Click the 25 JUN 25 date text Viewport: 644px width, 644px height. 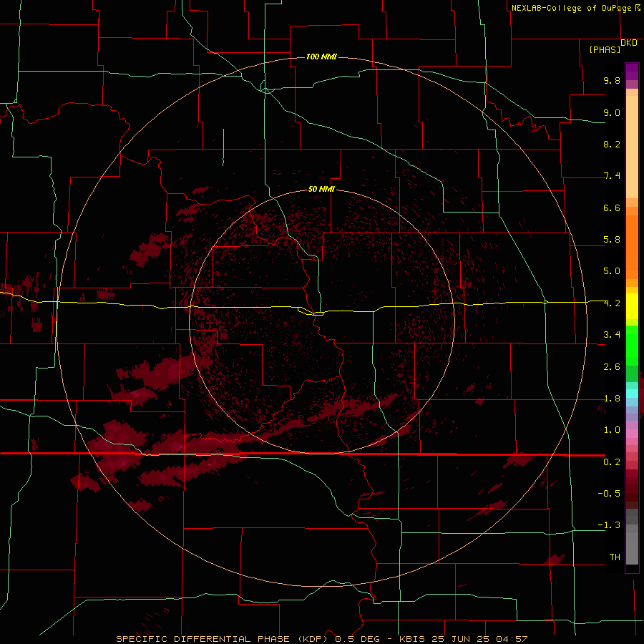click(x=459, y=639)
